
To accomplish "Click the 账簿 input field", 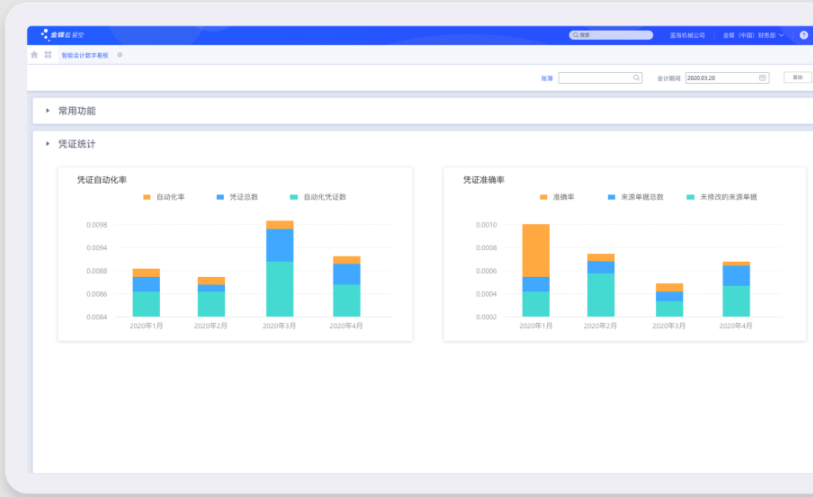I will click(x=600, y=78).
